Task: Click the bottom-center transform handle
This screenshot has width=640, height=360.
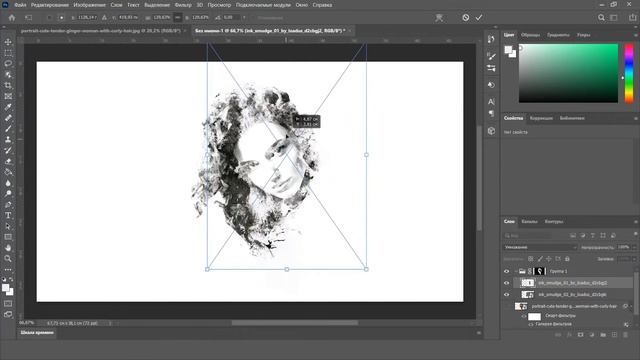Action: tap(287, 269)
